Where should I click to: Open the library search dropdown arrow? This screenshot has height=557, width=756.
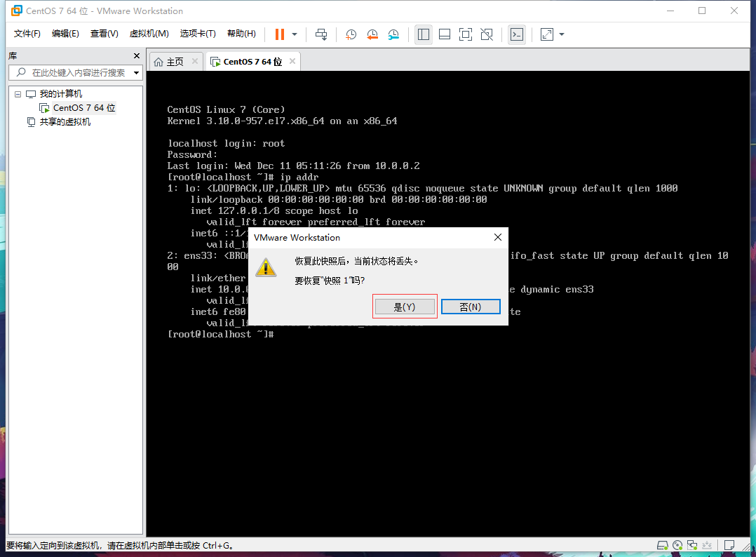(137, 73)
